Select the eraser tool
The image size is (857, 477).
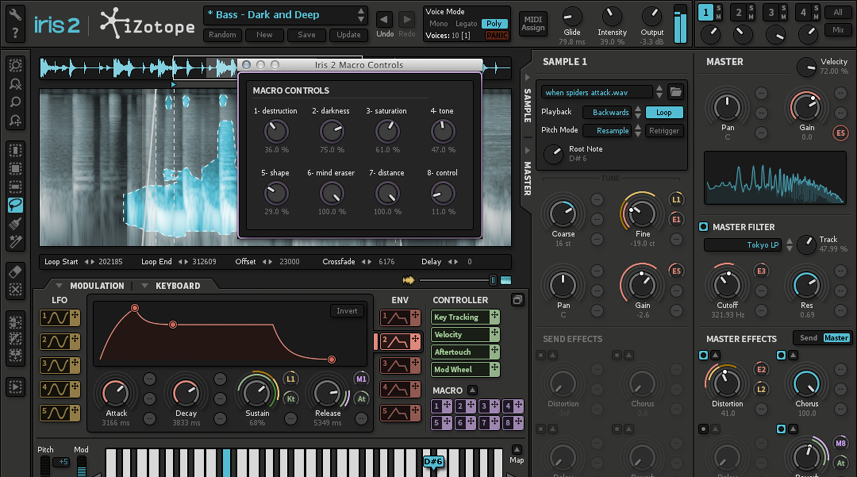(15, 272)
